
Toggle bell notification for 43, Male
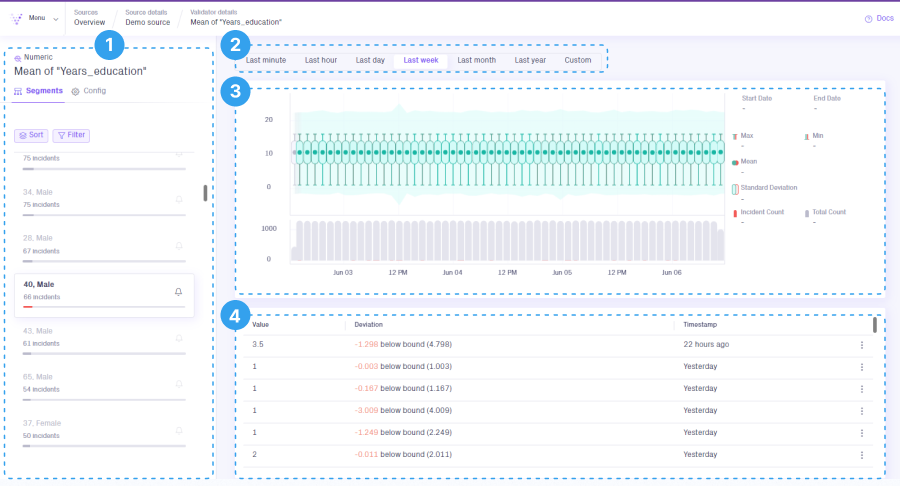pyautogui.click(x=179, y=338)
